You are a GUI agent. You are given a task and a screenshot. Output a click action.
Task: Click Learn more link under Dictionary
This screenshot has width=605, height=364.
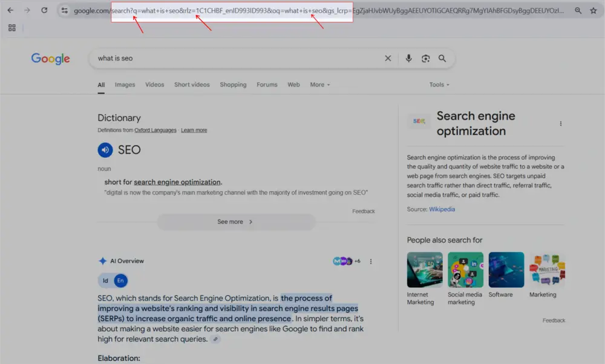pos(194,131)
